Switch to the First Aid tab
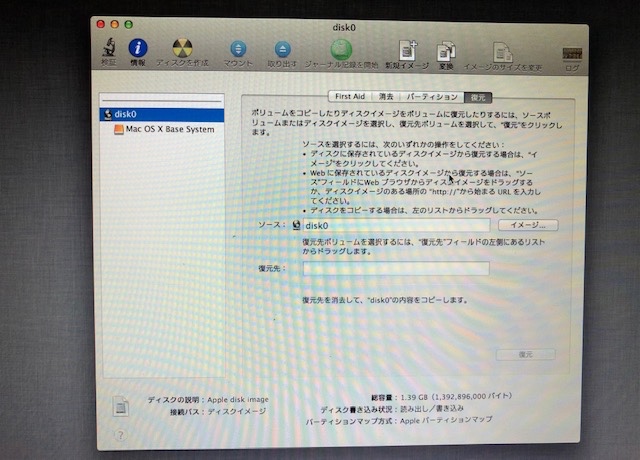Screen dimensions: 640x460 click(x=350, y=97)
